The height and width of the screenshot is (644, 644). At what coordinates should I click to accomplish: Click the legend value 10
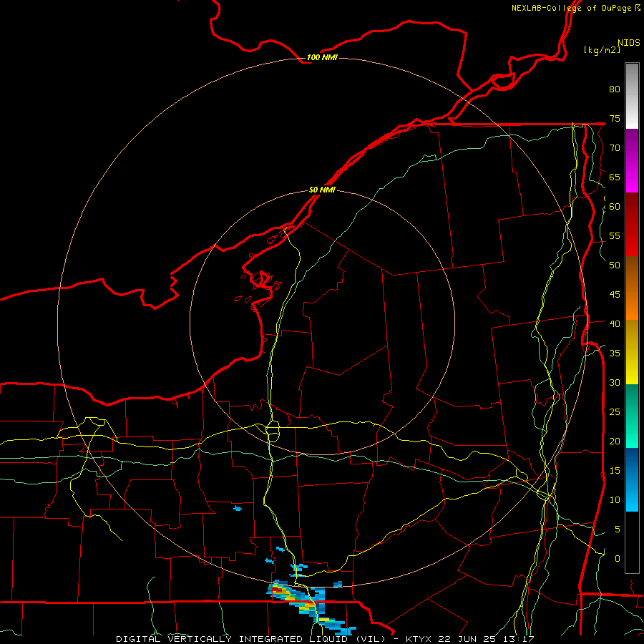(x=615, y=500)
